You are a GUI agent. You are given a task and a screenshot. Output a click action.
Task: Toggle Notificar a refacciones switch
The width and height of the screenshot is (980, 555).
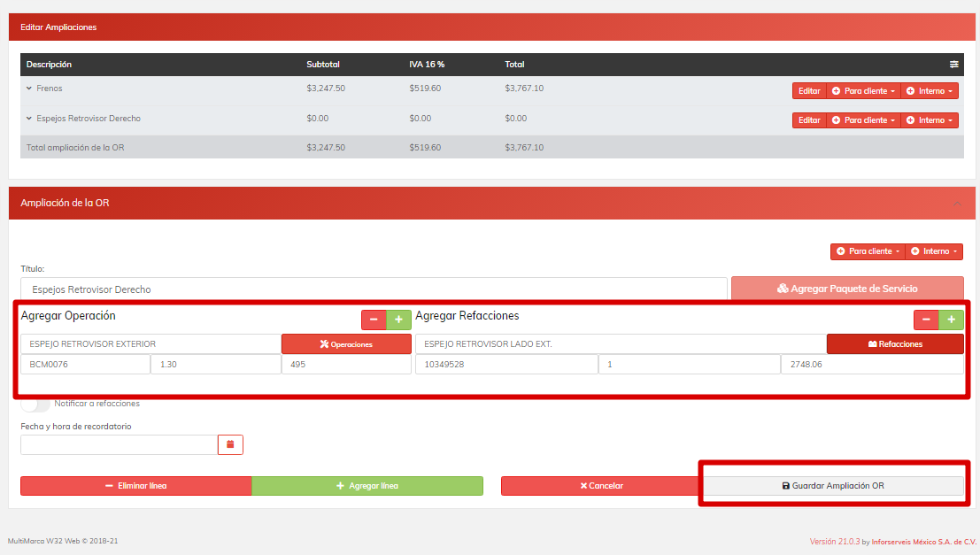(35, 405)
